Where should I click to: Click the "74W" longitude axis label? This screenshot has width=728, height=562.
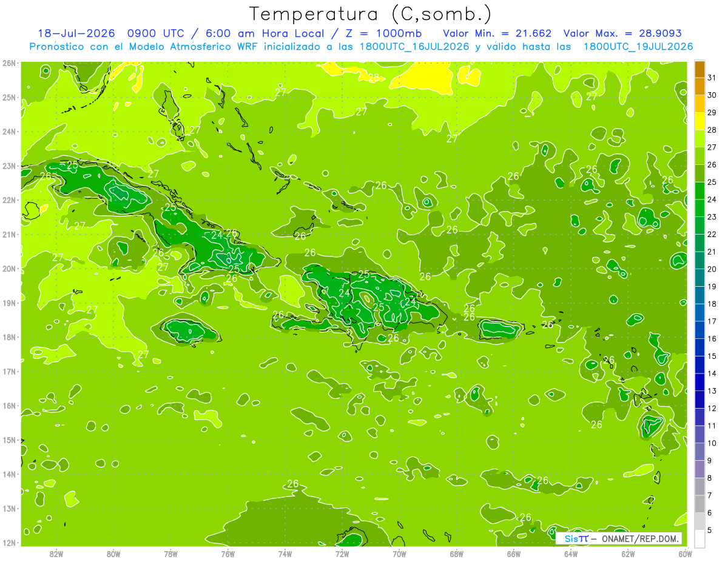tap(285, 554)
